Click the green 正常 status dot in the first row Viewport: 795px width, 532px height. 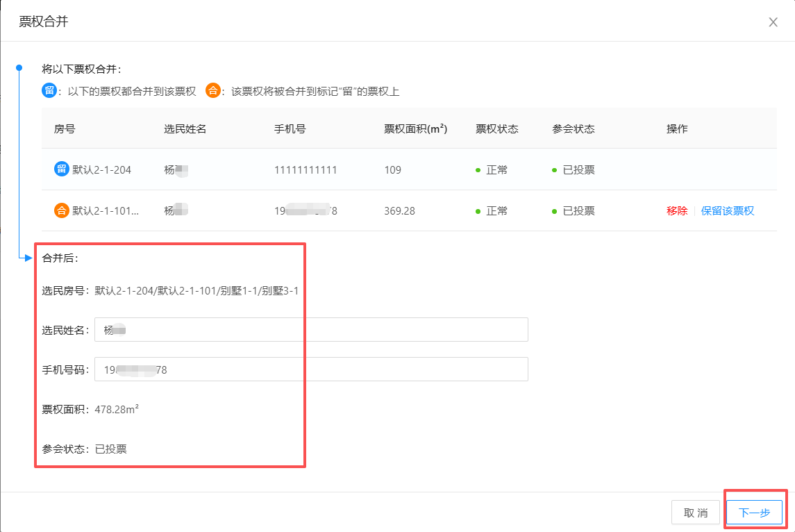pos(478,170)
